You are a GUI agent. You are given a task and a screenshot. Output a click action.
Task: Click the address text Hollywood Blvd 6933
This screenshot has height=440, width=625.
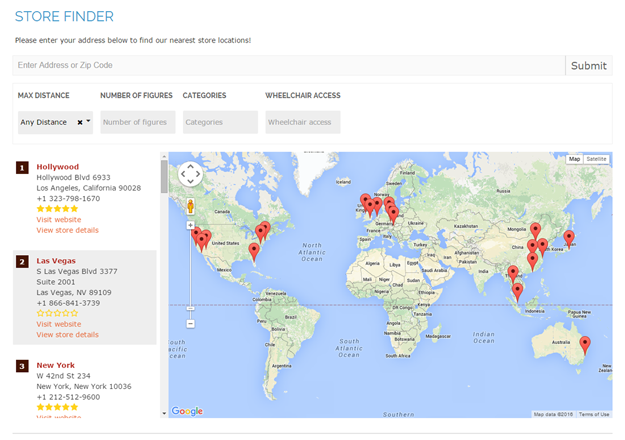pyautogui.click(x=73, y=177)
